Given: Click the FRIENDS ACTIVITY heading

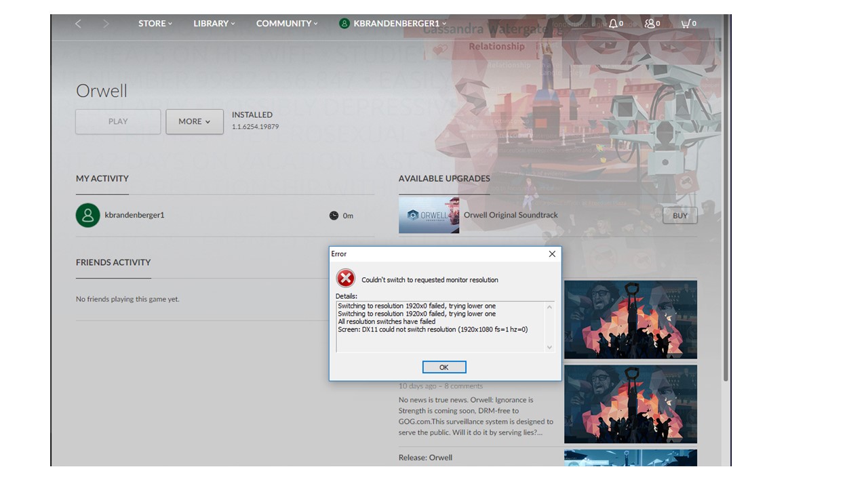Looking at the screenshot, I should pos(113,262).
